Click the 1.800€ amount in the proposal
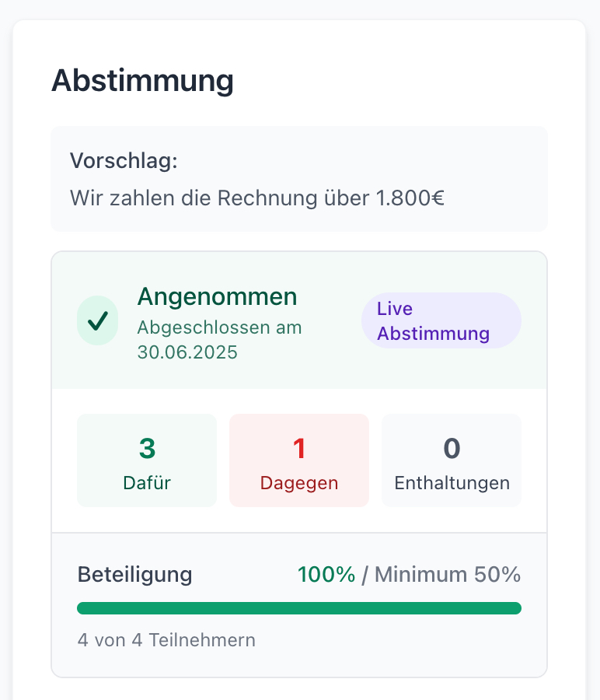Viewport: 600px width, 700px height. pyautogui.click(x=410, y=197)
